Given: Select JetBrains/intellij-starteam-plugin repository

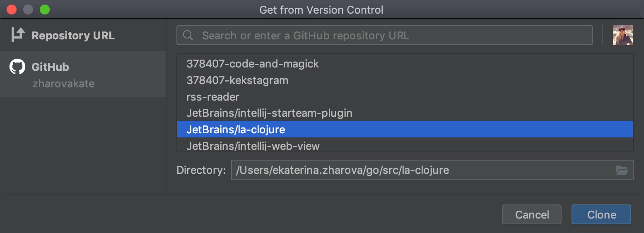Looking at the screenshot, I should (405, 113).
